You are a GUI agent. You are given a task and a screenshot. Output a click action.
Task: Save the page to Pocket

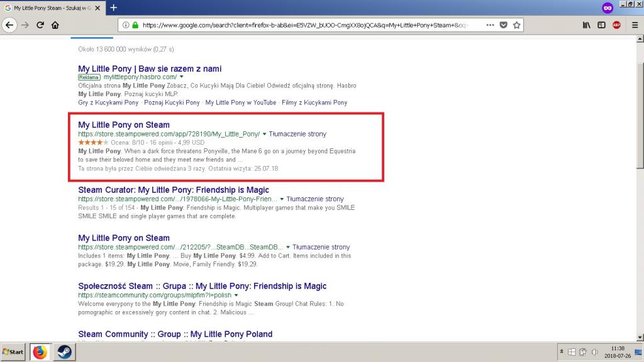pos(503,25)
